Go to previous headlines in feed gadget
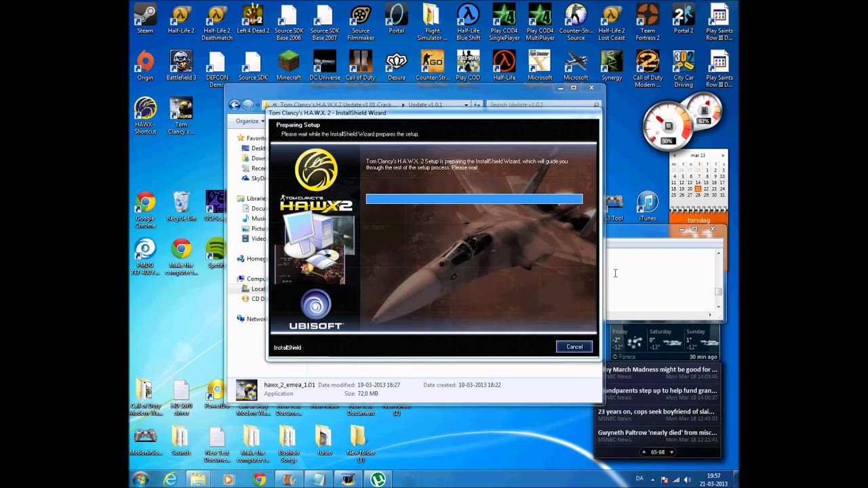Screen dimensions: 868x488 (644, 452)
